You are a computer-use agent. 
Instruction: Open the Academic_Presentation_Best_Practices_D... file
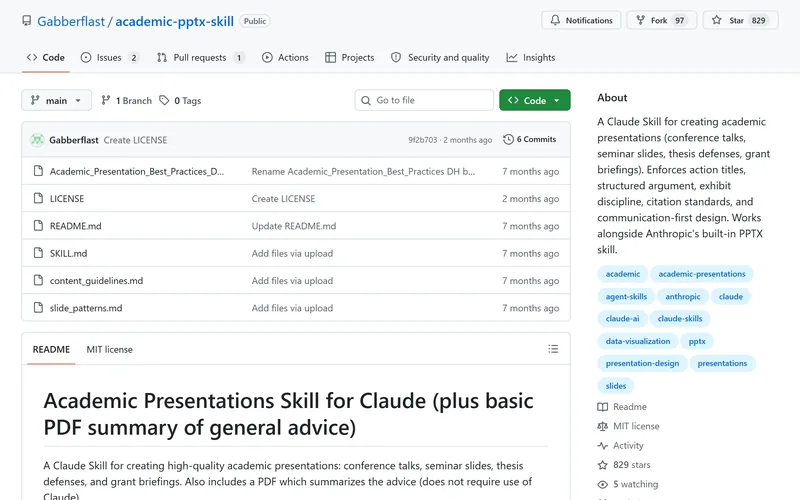(x=137, y=171)
